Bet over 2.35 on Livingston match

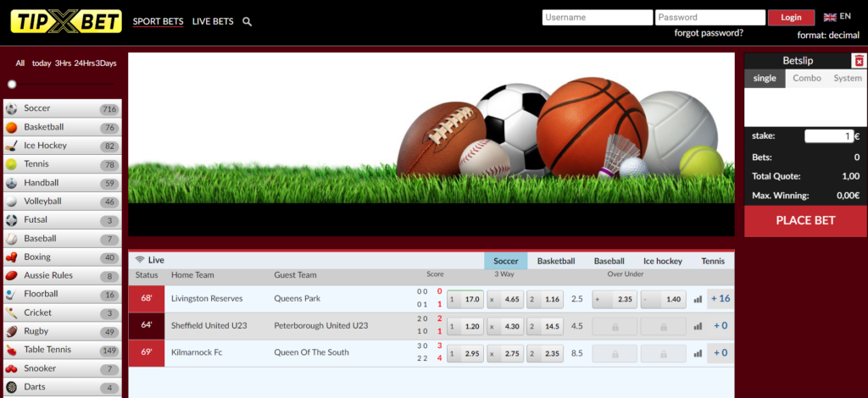pos(615,299)
